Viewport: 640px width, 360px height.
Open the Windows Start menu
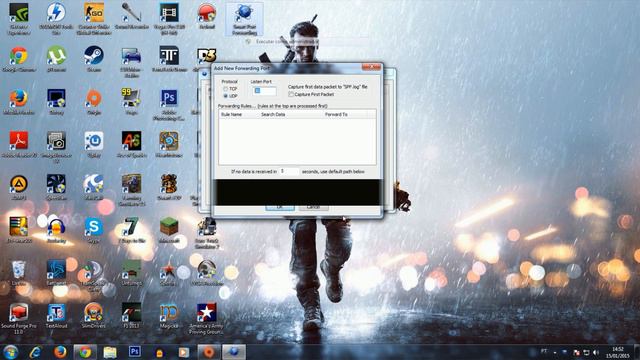pos(11,352)
